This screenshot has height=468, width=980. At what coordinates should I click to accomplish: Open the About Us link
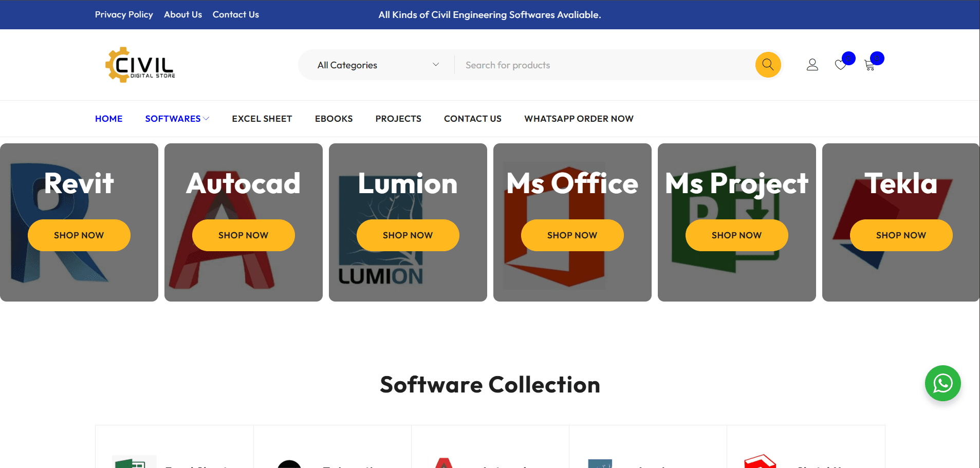coord(183,14)
